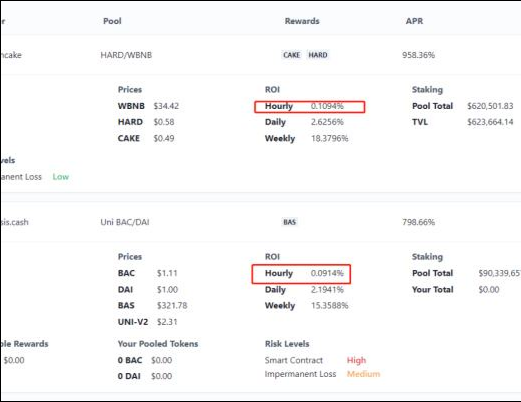The height and width of the screenshot is (402, 521).
Task: Click the BAS reward tag
Action: pyautogui.click(x=289, y=222)
